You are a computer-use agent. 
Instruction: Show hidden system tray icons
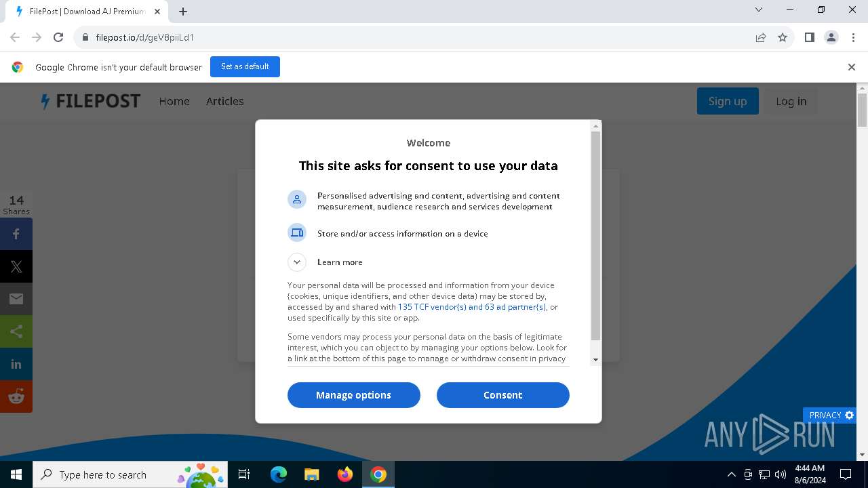click(731, 474)
